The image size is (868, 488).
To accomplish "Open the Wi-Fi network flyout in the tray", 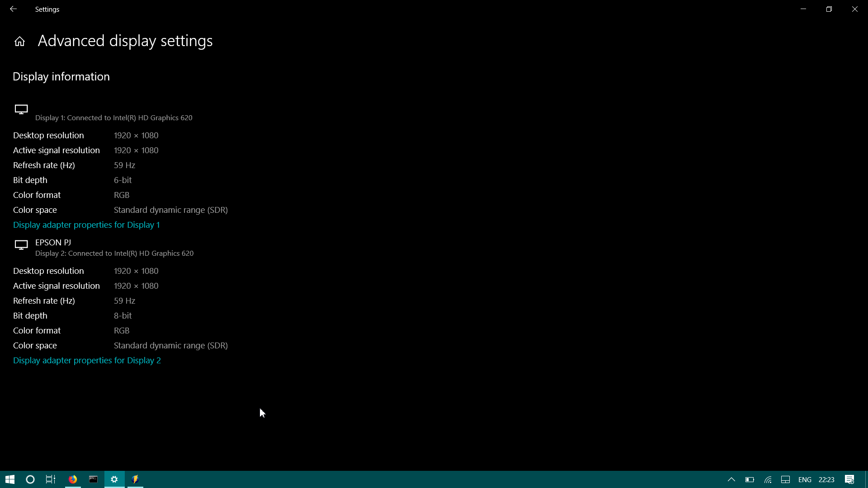I will 768,480.
